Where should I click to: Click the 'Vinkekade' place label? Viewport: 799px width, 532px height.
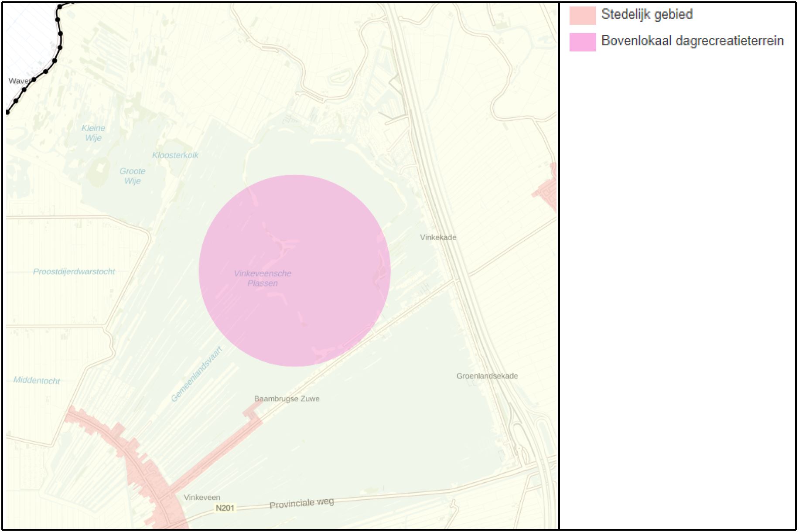pyautogui.click(x=438, y=238)
